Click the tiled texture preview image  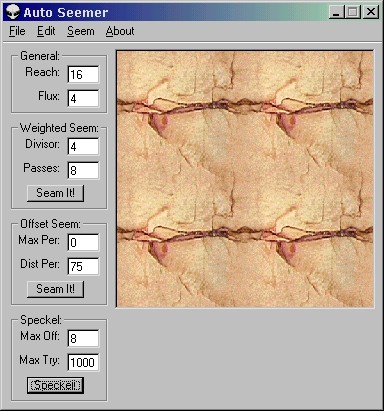[x=245, y=179]
